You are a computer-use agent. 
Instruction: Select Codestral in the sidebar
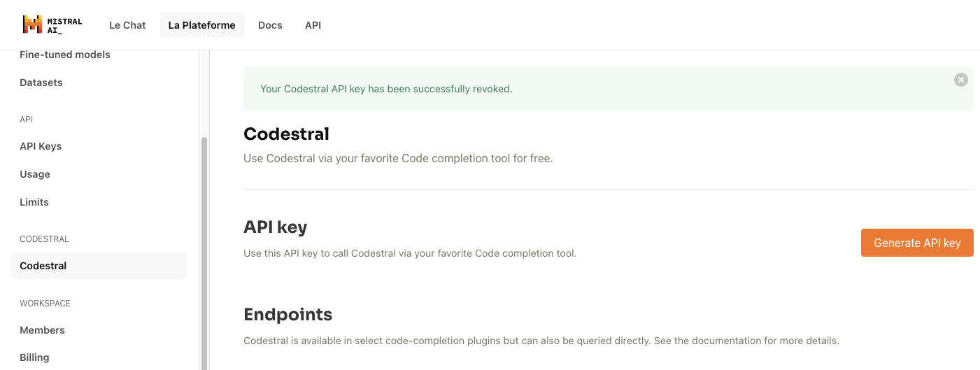tap(43, 266)
